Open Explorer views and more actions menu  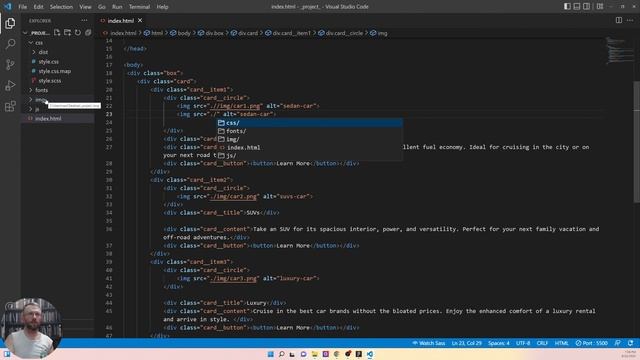pyautogui.click(x=84, y=20)
